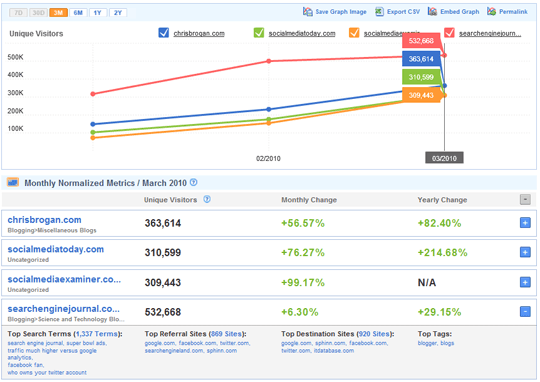Click the itdatabase.com destination site
Screen dimensions: 540x382
[334, 351]
